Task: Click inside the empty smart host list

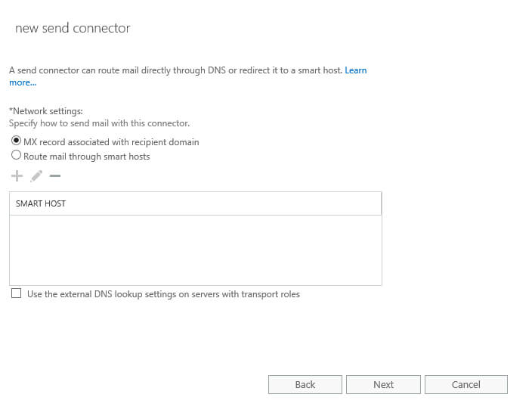Action: (x=196, y=250)
